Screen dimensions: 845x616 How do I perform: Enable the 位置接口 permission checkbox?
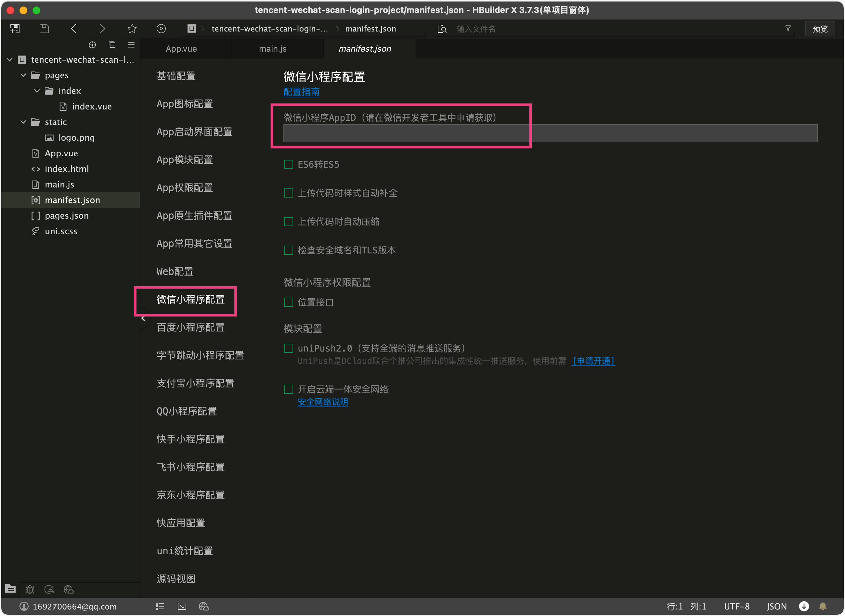[x=288, y=302]
